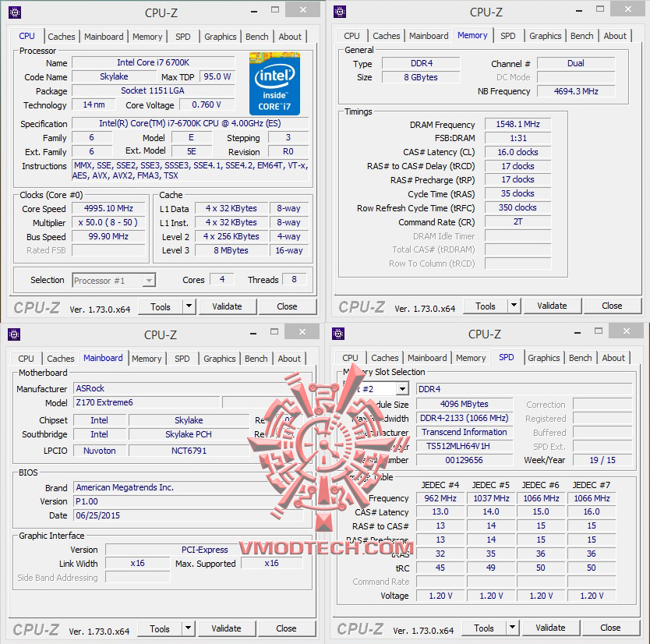Click the part number TS512MLH64V1H
This screenshot has height=644, width=650.
tap(464, 446)
